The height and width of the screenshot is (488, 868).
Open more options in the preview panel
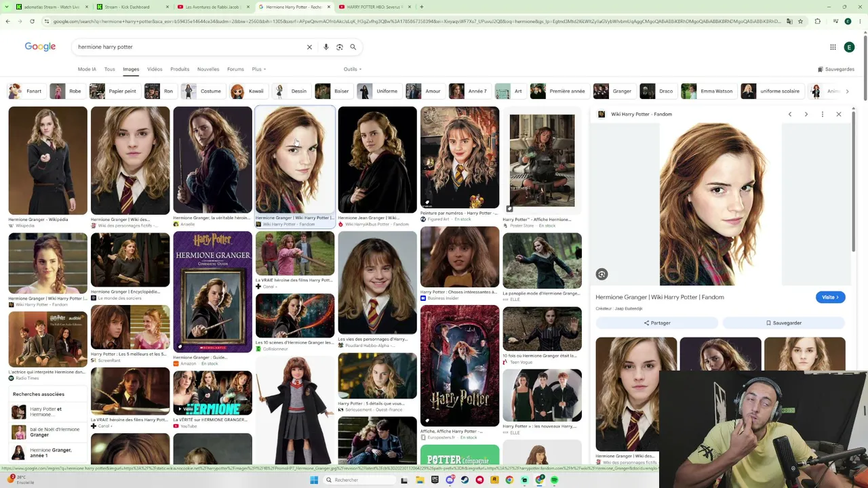[x=823, y=114]
